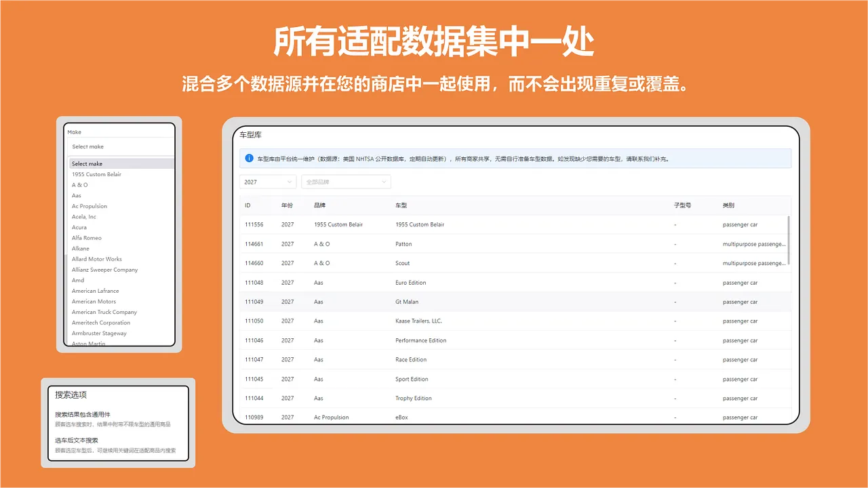Expand the 全部品牌 brand filter dropdown
This screenshot has height=488, width=868.
[x=346, y=182]
